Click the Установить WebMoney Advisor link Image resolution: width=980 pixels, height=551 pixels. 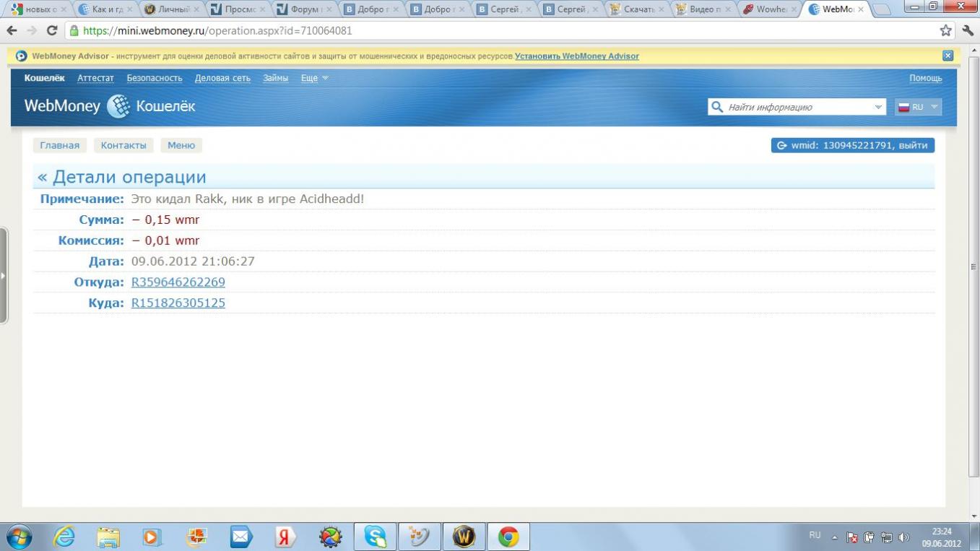576,56
